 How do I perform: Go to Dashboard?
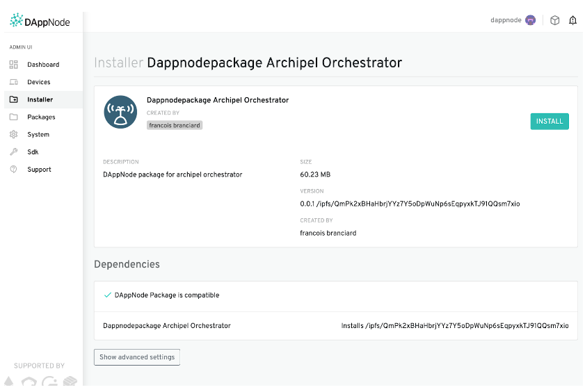pos(43,65)
